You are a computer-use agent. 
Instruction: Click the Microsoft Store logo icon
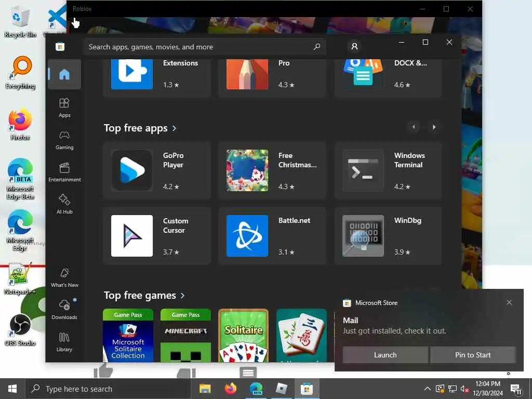(x=60, y=46)
